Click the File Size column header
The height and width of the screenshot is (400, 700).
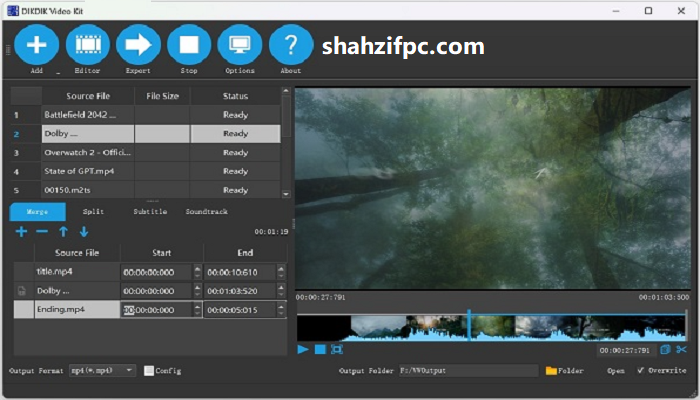click(x=162, y=96)
